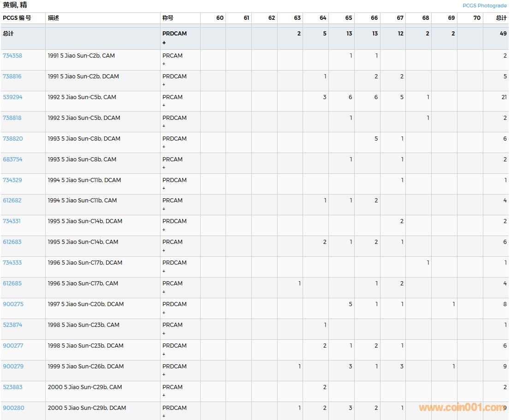Select PCGS number 900275 link
This screenshot has height=420, width=511.
click(13, 304)
